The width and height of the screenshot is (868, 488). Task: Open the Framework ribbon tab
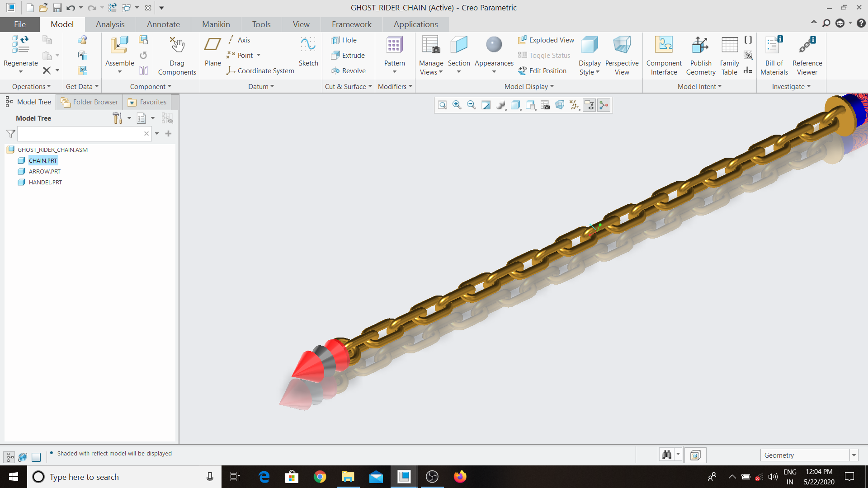[x=351, y=24]
